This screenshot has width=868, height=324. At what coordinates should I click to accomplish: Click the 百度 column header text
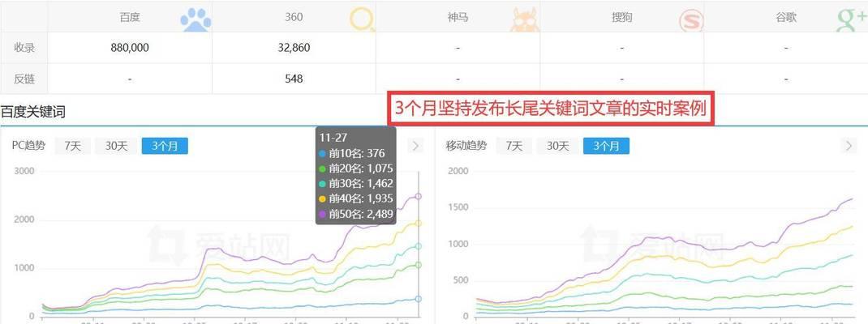pyautogui.click(x=130, y=17)
